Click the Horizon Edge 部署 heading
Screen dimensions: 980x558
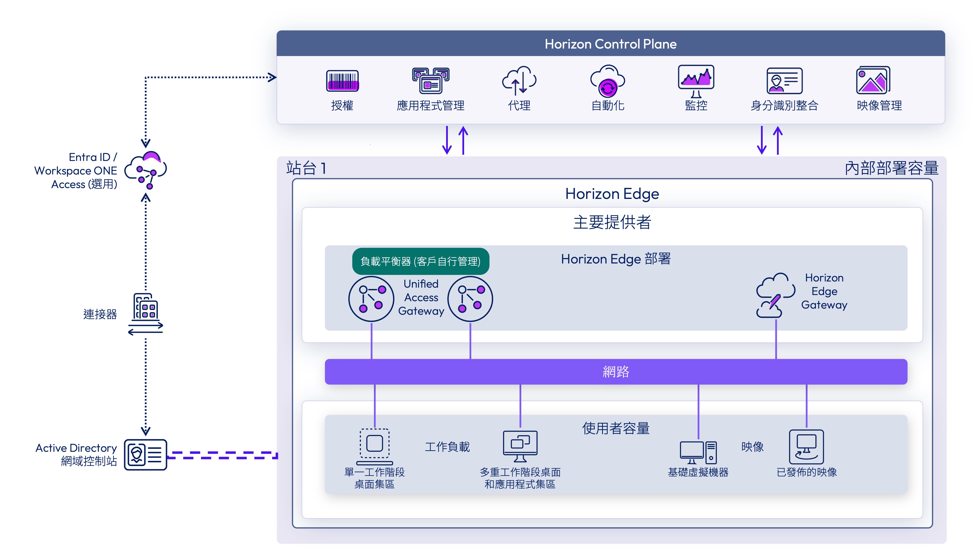pyautogui.click(x=616, y=259)
